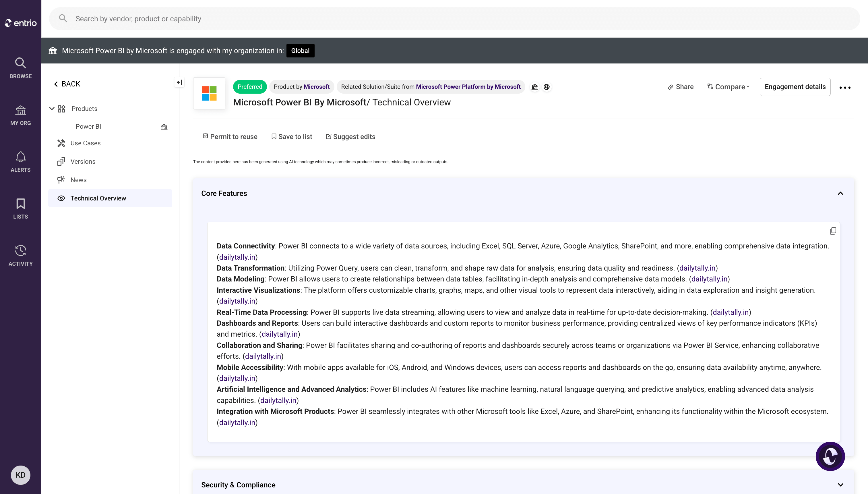Open dailytally.in link after Data Transformation
This screenshot has height=494, width=868.
[x=697, y=268]
